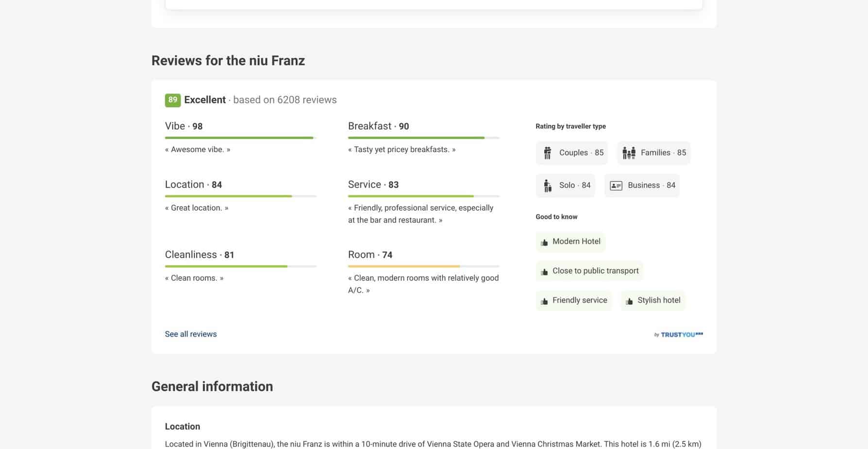The image size is (868, 449).
Task: Click the clean modern rooms A/C quote
Action: [x=423, y=284]
